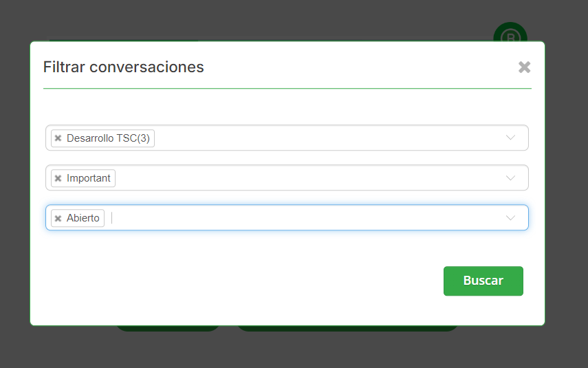Screen dimensions: 588x368
Task: Select the Abierto tag label
Action: click(x=83, y=218)
